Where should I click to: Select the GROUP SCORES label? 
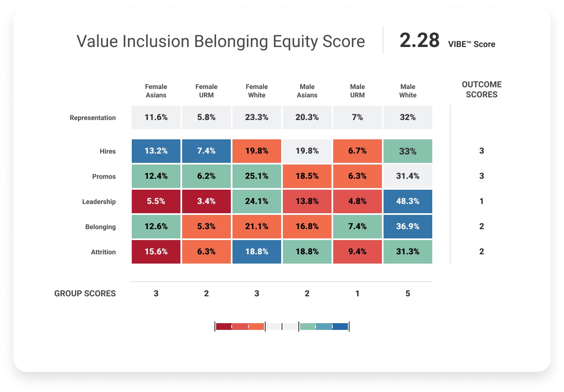click(85, 294)
